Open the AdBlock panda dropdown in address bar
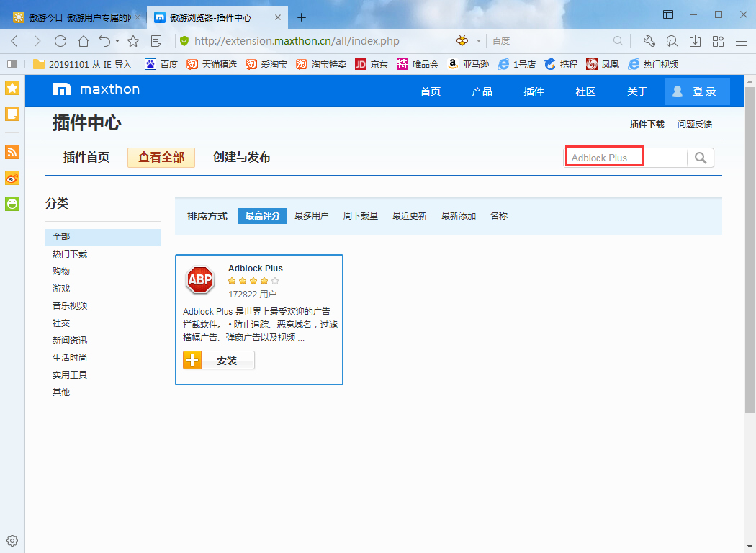Screen dimensions: 756x553 pos(464,41)
